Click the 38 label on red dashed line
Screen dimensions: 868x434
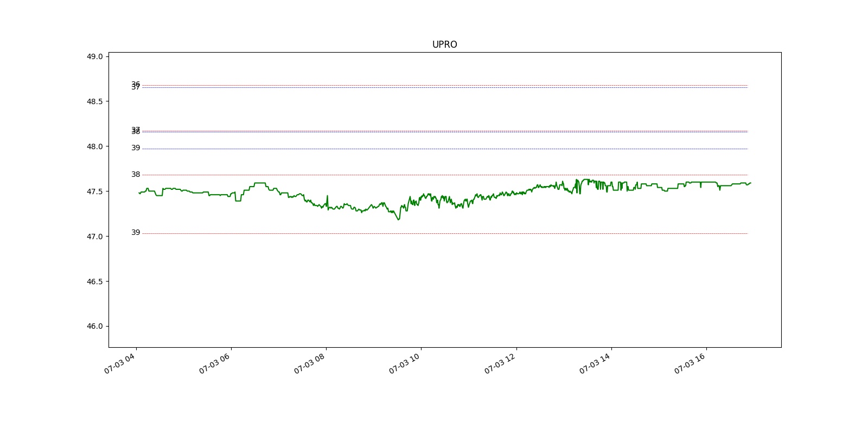pos(136,175)
